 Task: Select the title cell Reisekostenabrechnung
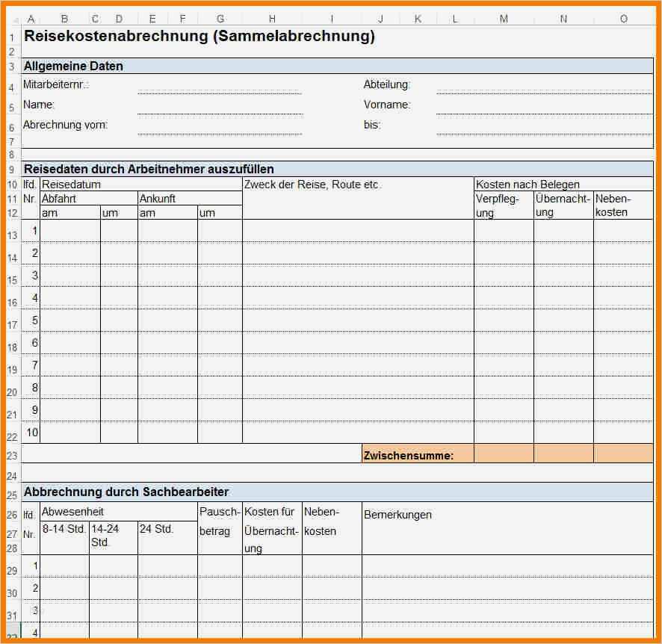[199, 37]
